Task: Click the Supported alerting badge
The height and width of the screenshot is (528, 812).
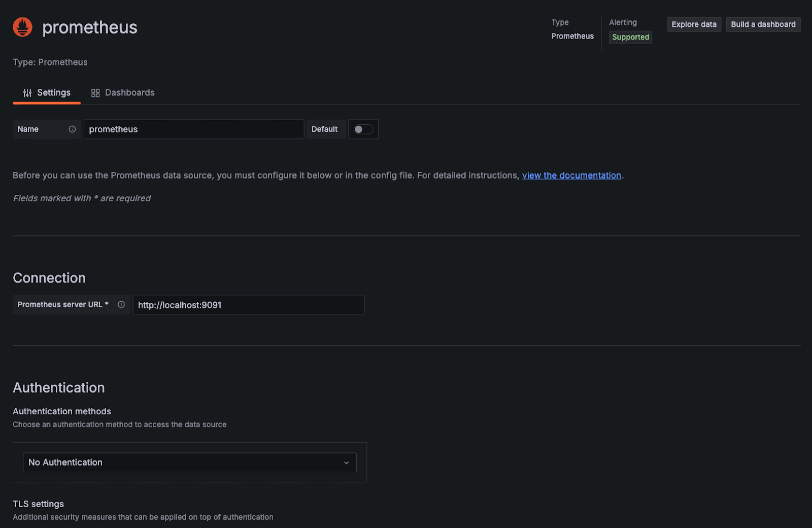Action: tap(630, 37)
